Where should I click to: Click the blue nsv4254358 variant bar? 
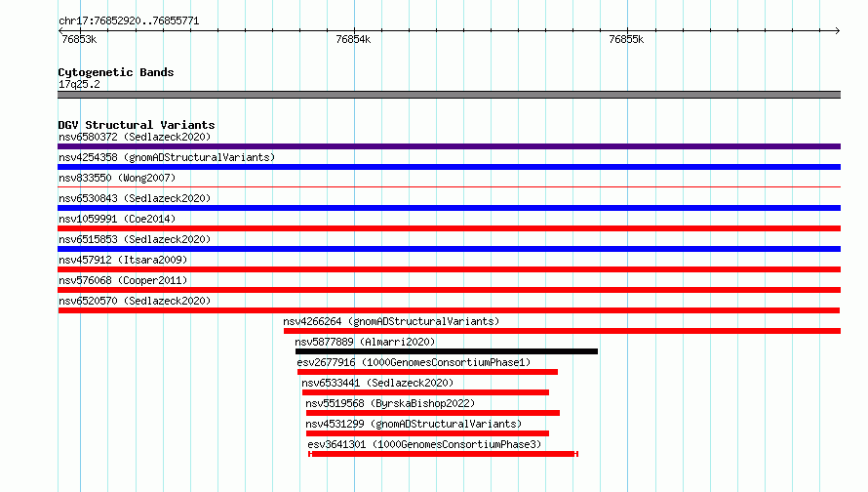pos(449,167)
